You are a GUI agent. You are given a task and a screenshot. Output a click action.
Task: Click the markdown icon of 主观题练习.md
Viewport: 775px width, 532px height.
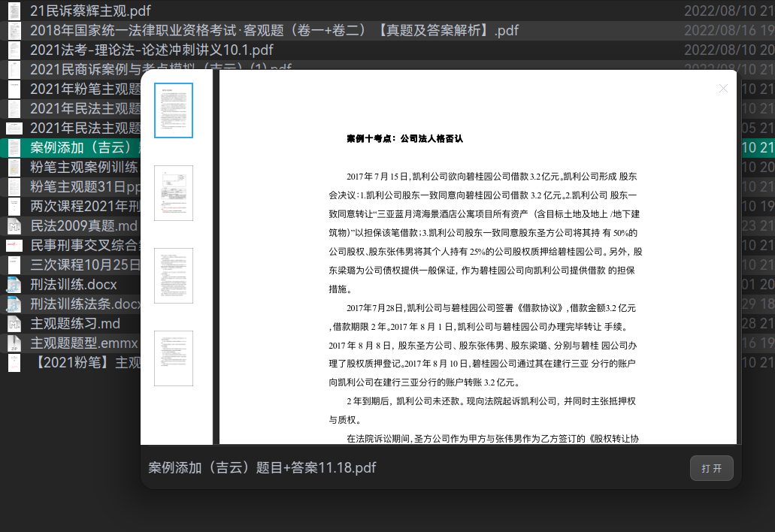[14, 324]
